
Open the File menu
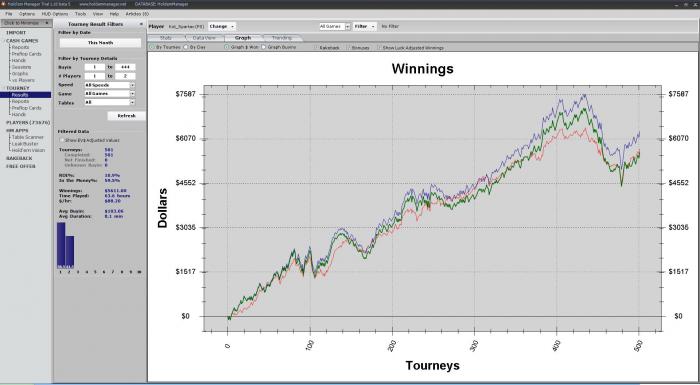(9, 14)
